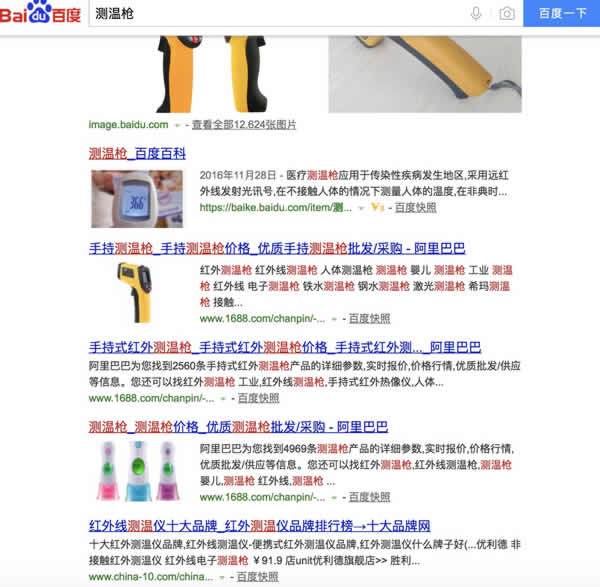The height and width of the screenshot is (587, 600).
Task: Click the microphone voice search icon
Action: click(x=476, y=13)
